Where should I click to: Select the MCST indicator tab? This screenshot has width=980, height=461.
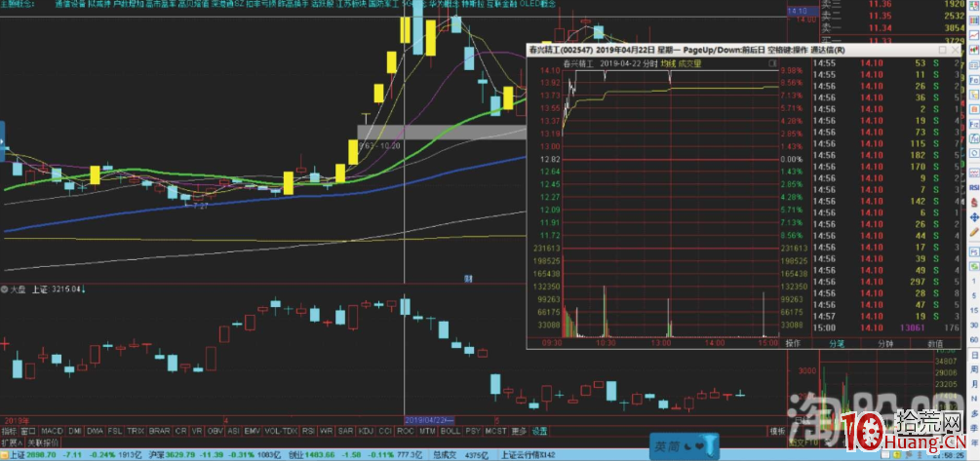(x=496, y=431)
